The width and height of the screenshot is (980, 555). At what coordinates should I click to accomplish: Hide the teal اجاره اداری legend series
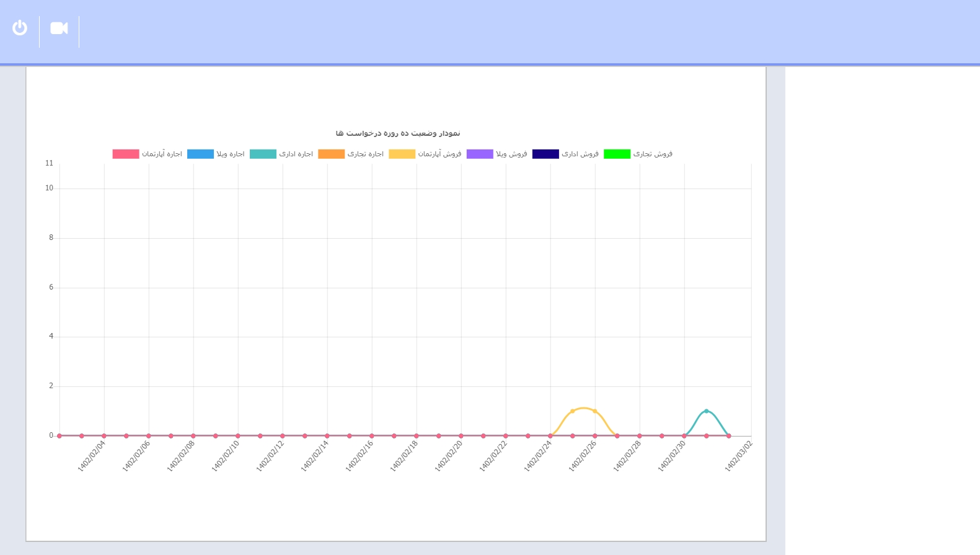[x=263, y=154]
